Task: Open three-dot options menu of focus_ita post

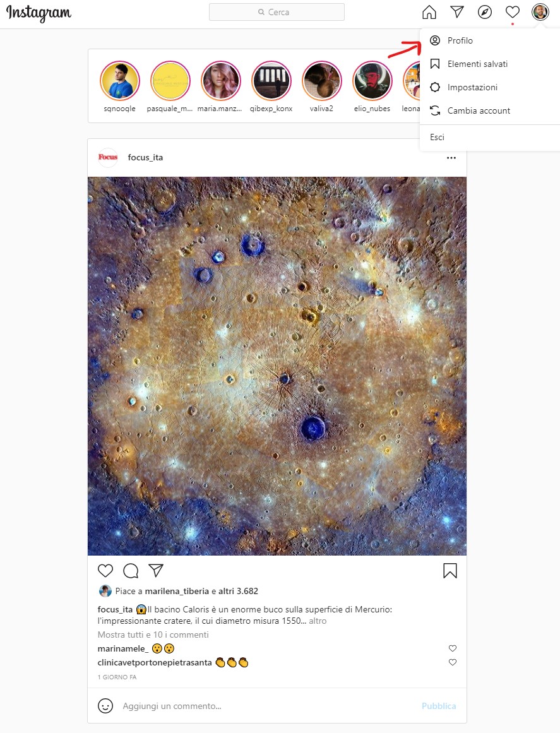Action: (x=451, y=158)
